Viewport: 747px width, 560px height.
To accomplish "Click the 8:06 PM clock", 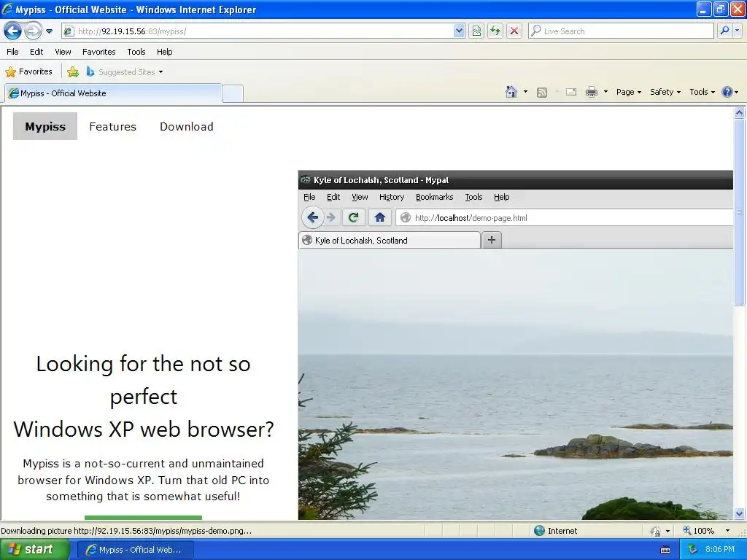I will click(x=720, y=550).
